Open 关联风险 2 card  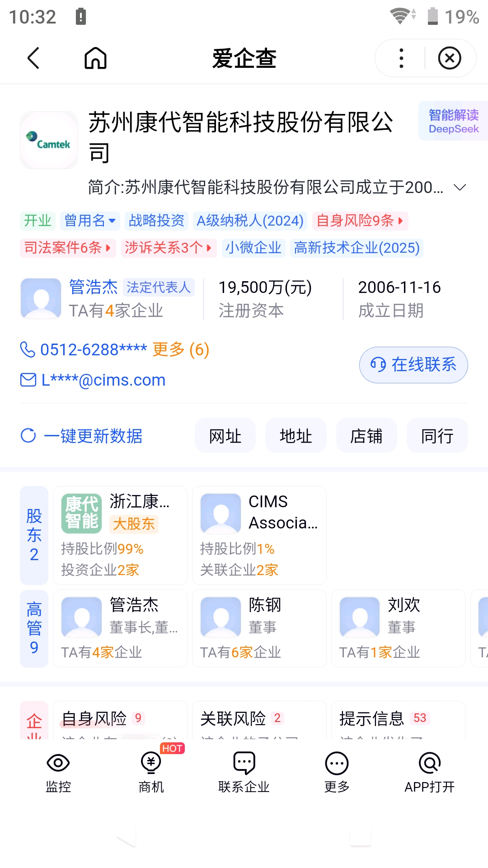click(x=259, y=721)
